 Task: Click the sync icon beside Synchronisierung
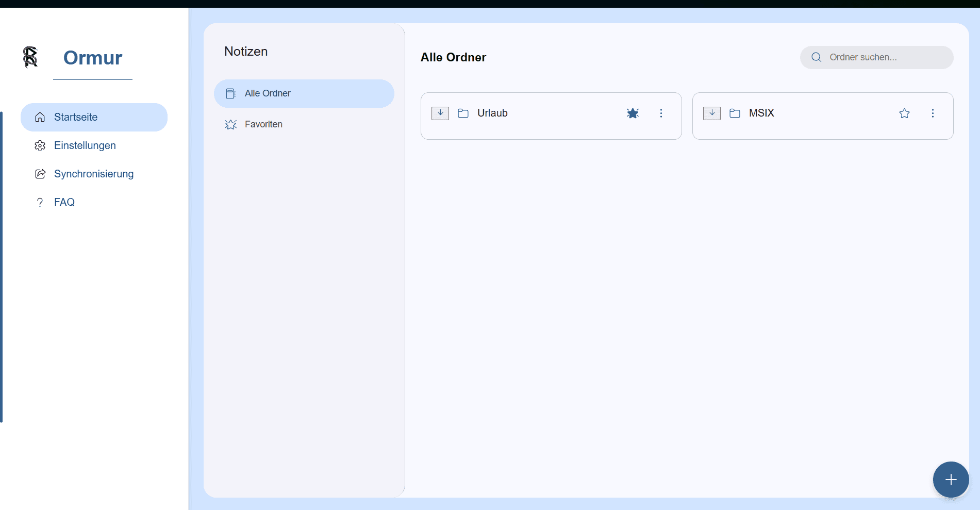click(40, 174)
